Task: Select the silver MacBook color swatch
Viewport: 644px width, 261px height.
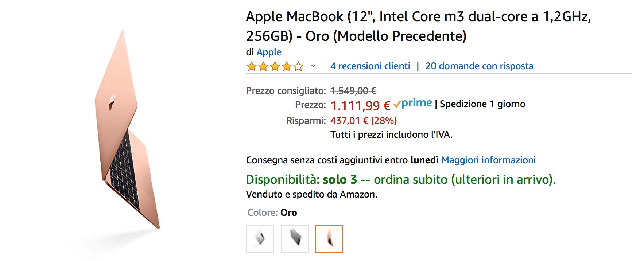Action: [260, 239]
